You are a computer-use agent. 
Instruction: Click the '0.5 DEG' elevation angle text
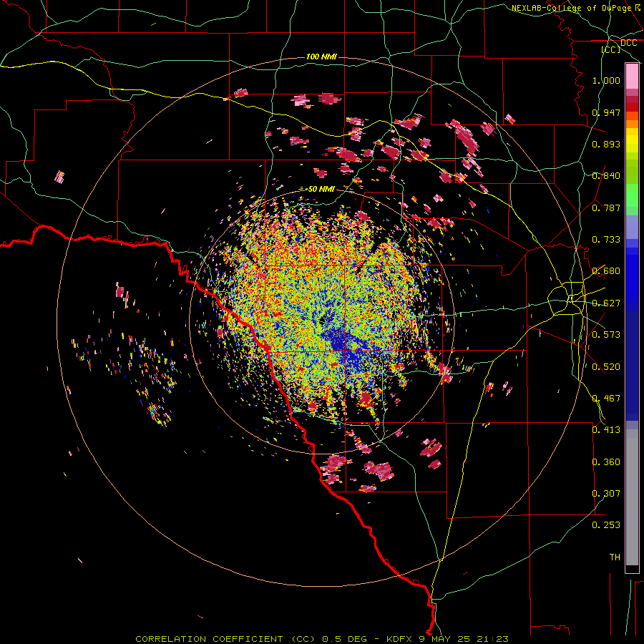pos(344,639)
